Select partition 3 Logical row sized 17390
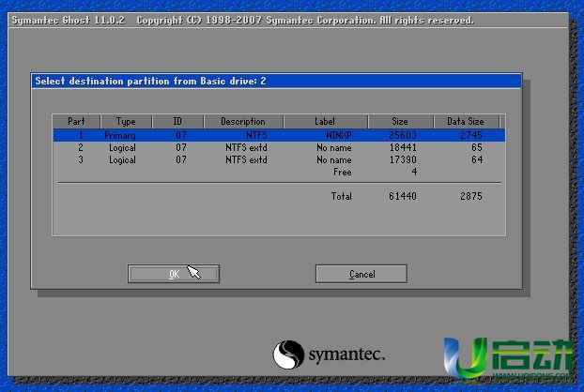Viewport: 584px width, 392px height. pos(279,160)
